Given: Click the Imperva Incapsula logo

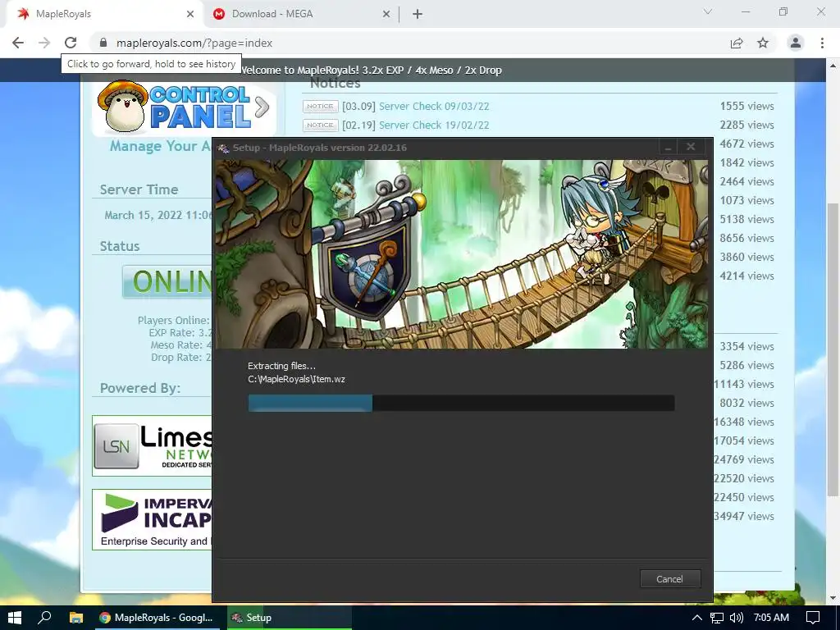Looking at the screenshot, I should point(153,519).
